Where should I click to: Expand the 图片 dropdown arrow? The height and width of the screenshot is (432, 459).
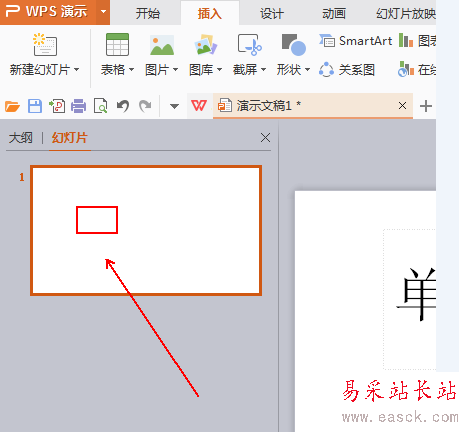coord(176,70)
